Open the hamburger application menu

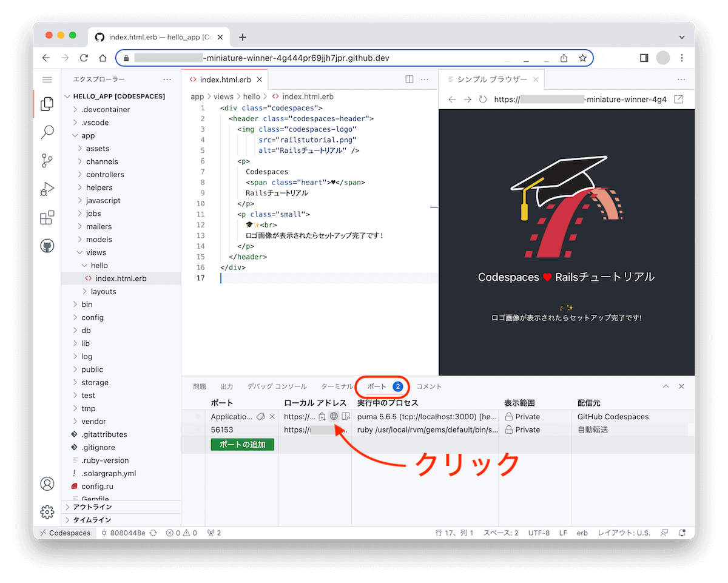point(47,79)
